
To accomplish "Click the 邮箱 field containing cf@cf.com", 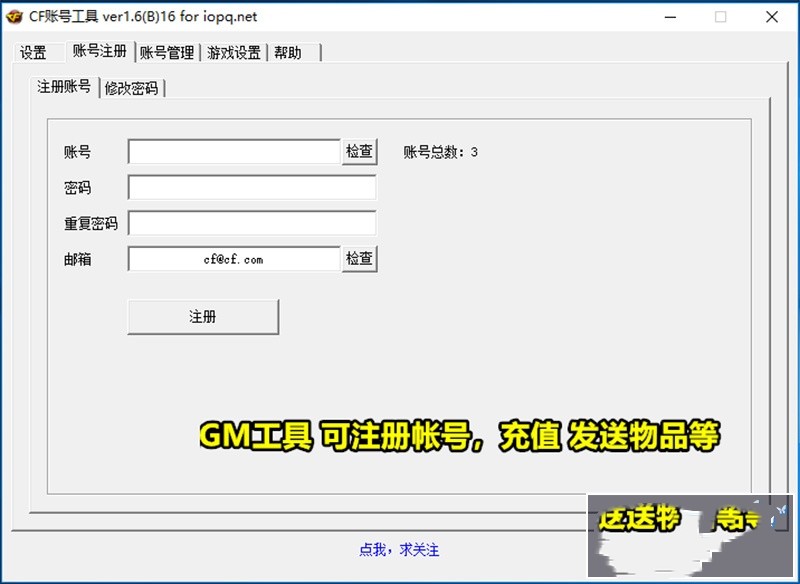I will click(x=234, y=259).
